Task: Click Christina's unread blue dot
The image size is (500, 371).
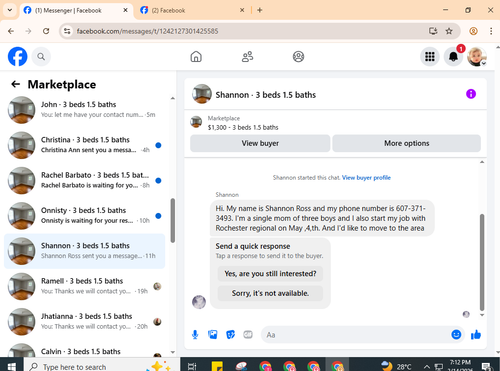Action: click(158, 145)
